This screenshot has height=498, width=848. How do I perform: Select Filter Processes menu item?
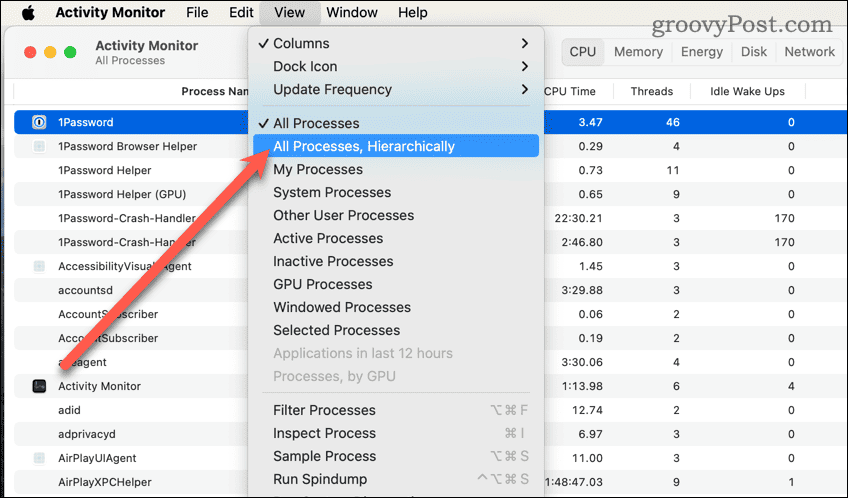click(x=396, y=410)
